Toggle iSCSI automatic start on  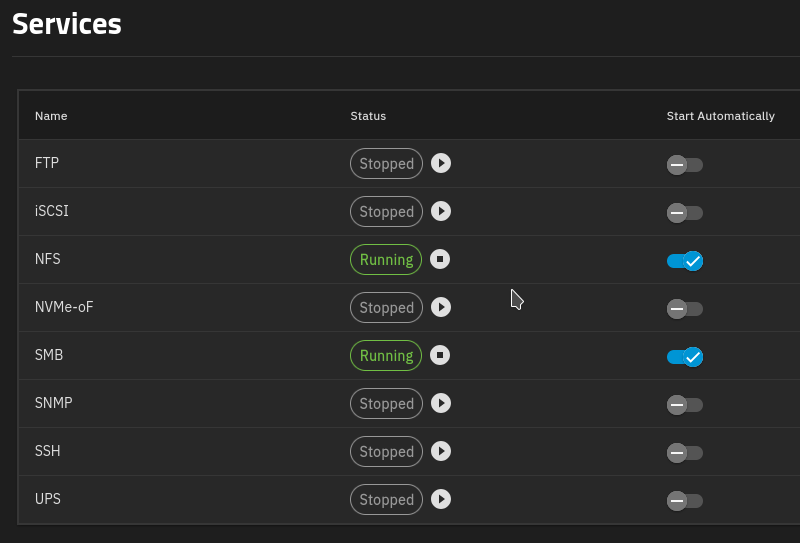coord(685,212)
